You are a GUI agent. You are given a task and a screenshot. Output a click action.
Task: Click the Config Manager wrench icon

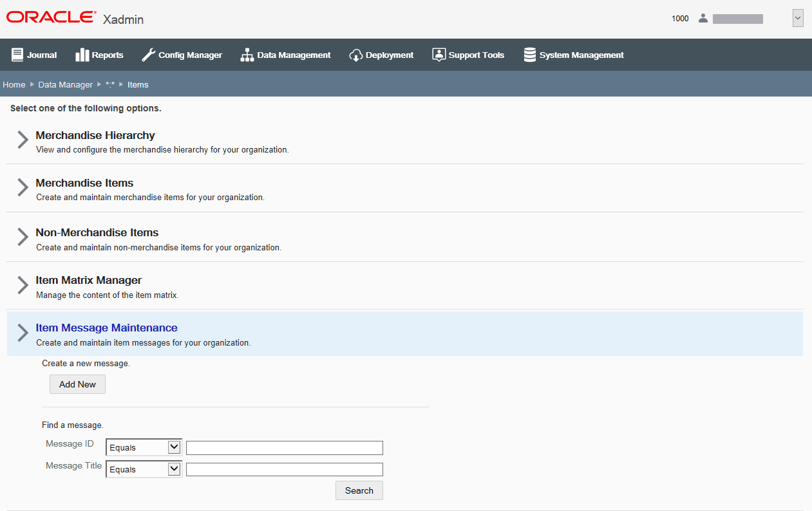point(148,55)
